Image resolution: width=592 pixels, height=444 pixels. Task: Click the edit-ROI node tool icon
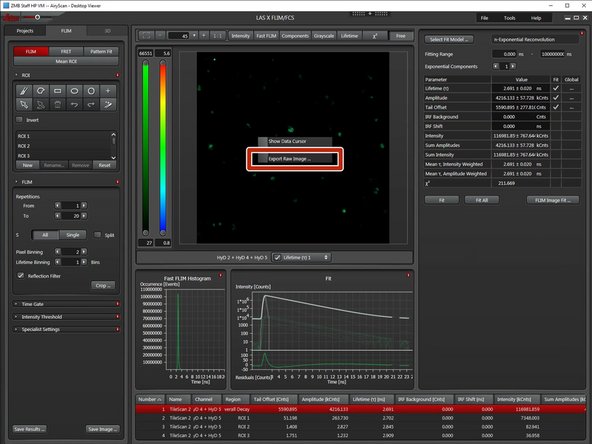click(x=41, y=104)
